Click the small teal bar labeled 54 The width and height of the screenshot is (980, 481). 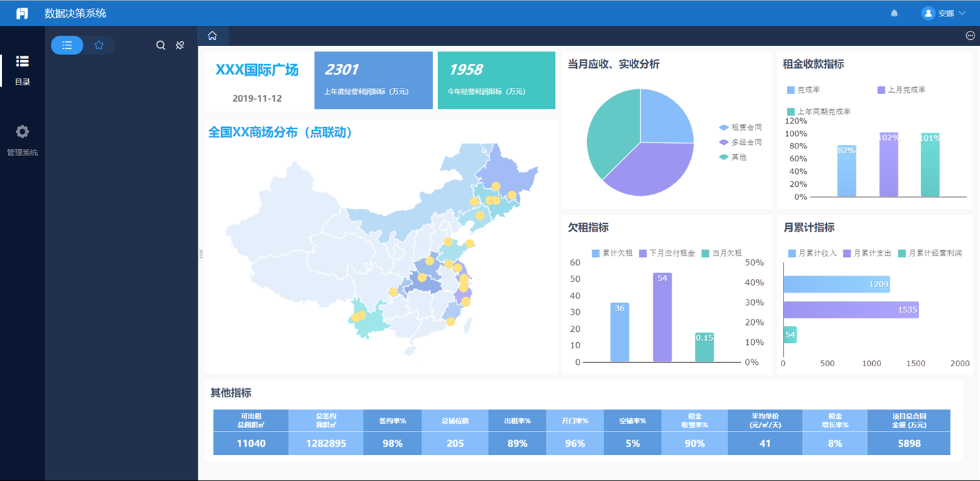click(790, 335)
